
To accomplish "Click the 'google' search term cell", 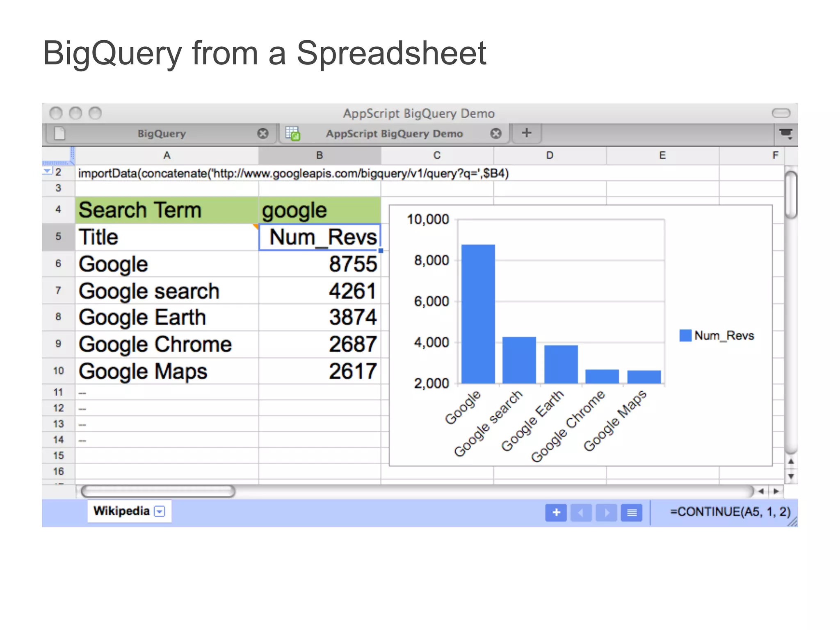I will (320, 210).
